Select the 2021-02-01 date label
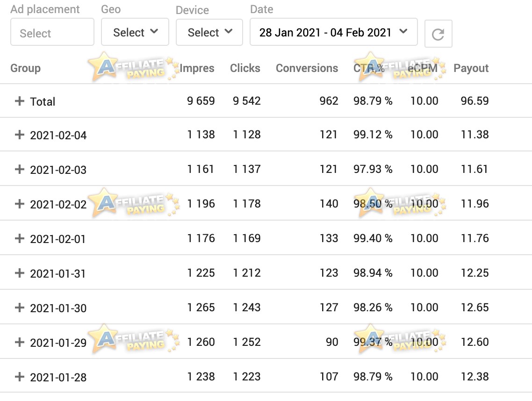 coord(58,239)
